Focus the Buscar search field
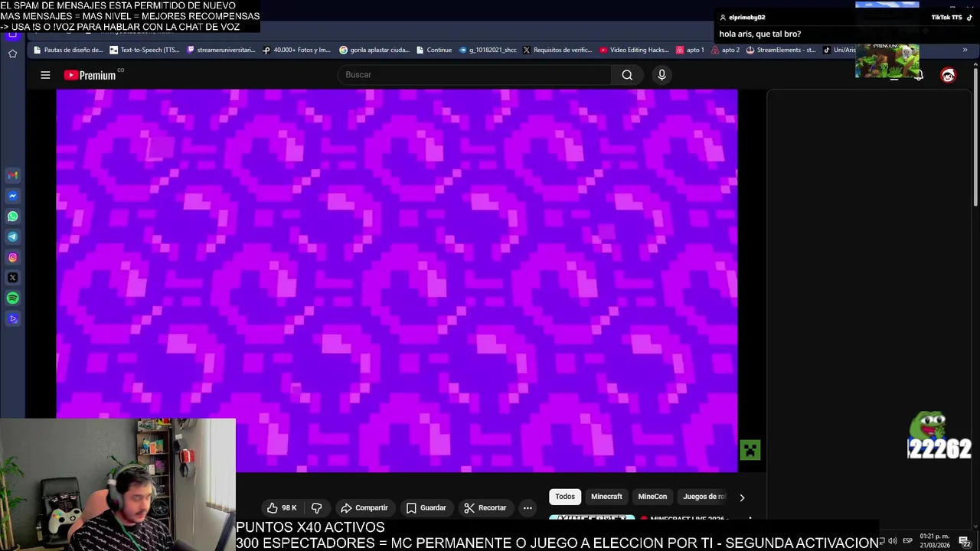Image resolution: width=980 pixels, height=551 pixels. click(475, 75)
